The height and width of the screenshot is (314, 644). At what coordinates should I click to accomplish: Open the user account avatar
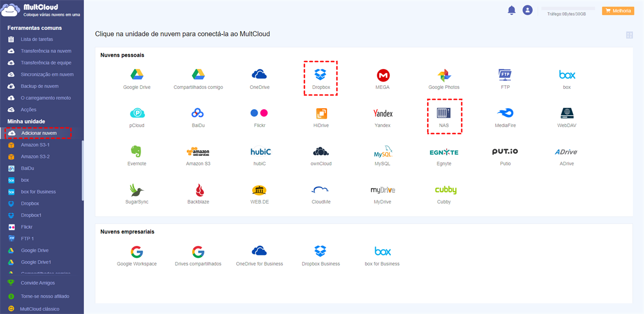tap(528, 10)
